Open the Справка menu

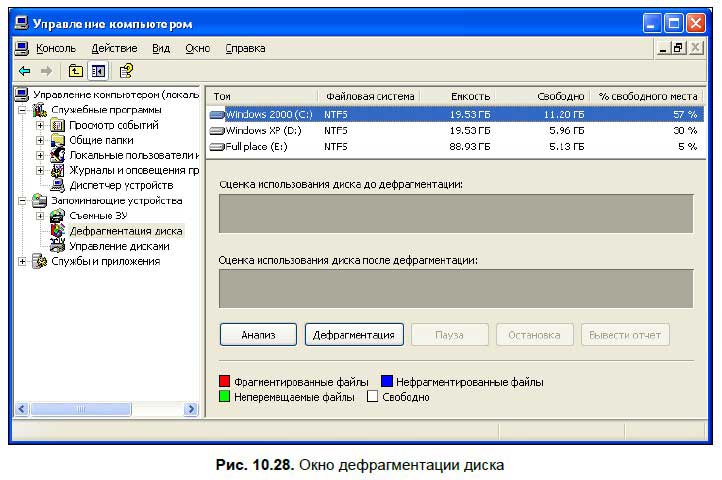coord(245,48)
